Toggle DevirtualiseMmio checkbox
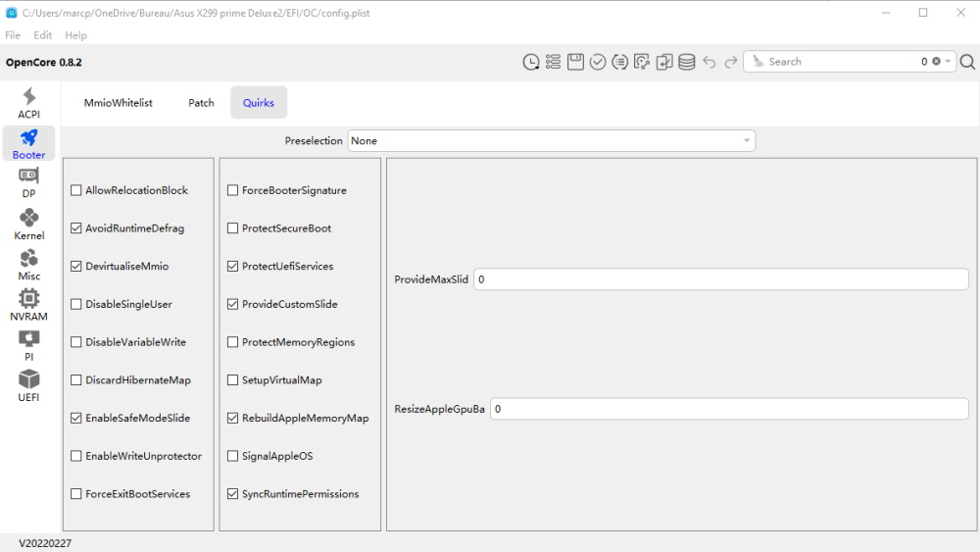Screen dimensions: 980x552 pyautogui.click(x=76, y=267)
